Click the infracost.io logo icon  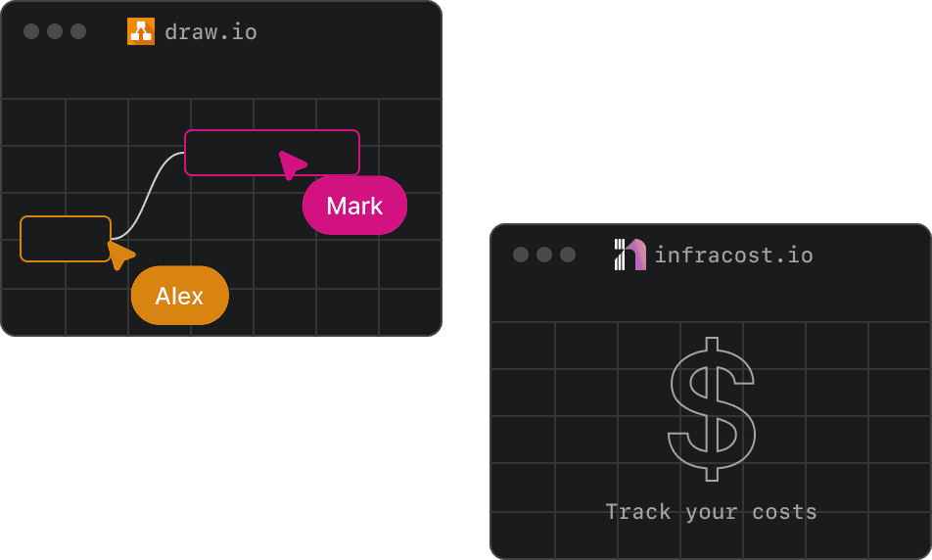pyautogui.click(x=630, y=255)
